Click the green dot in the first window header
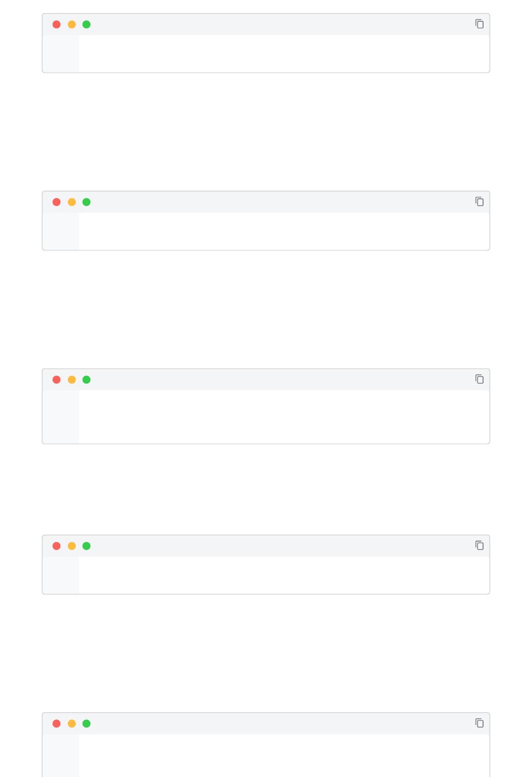The height and width of the screenshot is (777, 532). pos(86,24)
